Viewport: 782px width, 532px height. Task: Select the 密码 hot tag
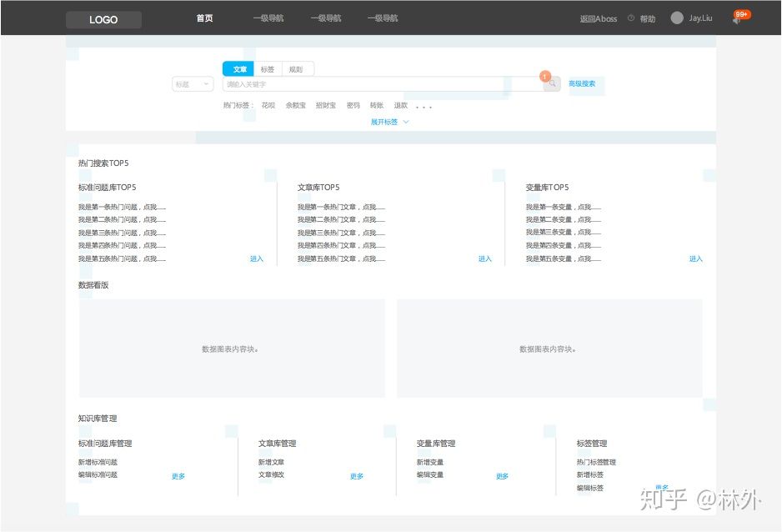tap(353, 105)
